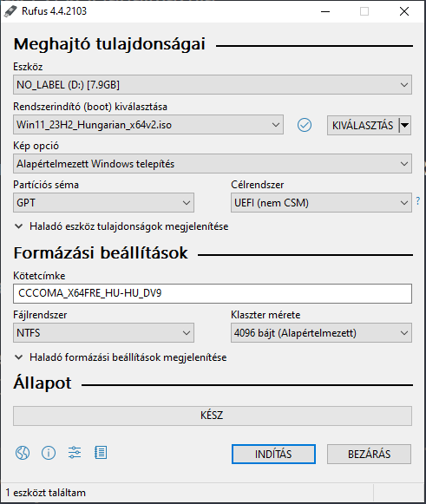Open the Fájlrendszer NTFS dropdown
The width and height of the screenshot is (426, 504).
(103, 333)
